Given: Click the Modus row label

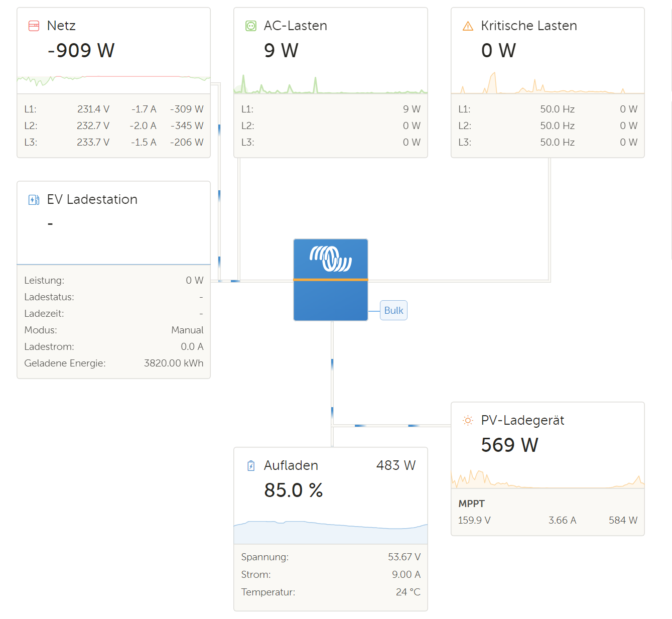Looking at the screenshot, I should (x=41, y=330).
